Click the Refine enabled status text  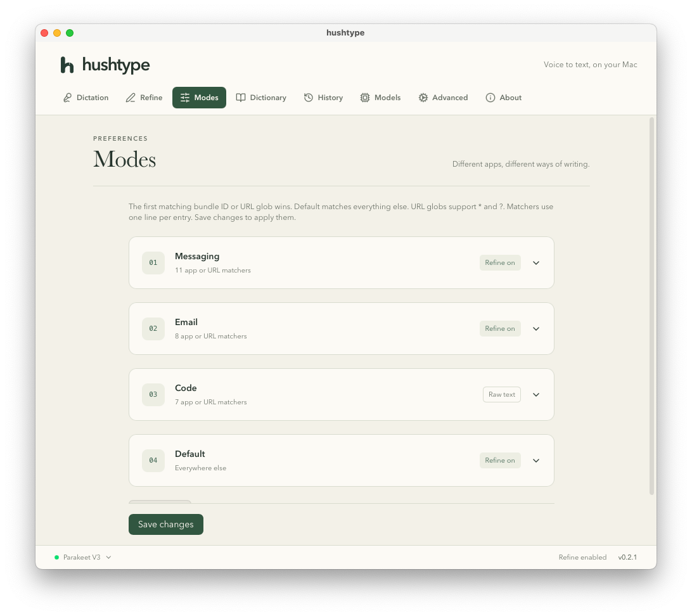tap(582, 557)
